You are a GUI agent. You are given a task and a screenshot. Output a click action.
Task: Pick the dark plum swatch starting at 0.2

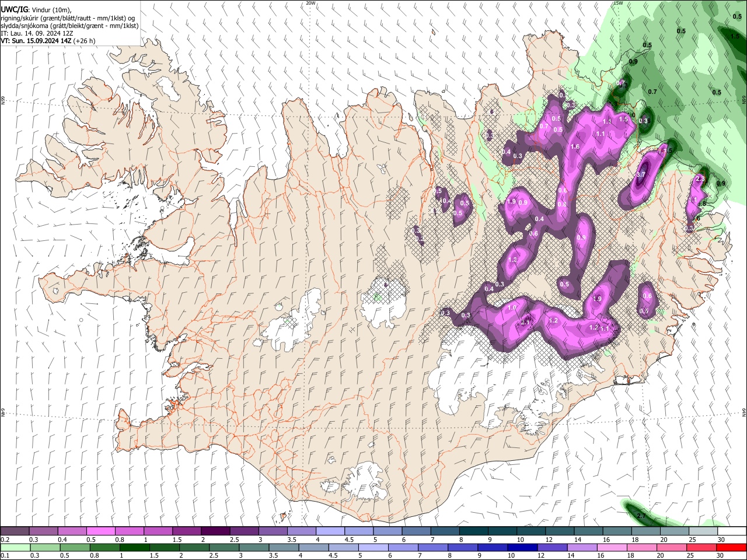pos(15,531)
